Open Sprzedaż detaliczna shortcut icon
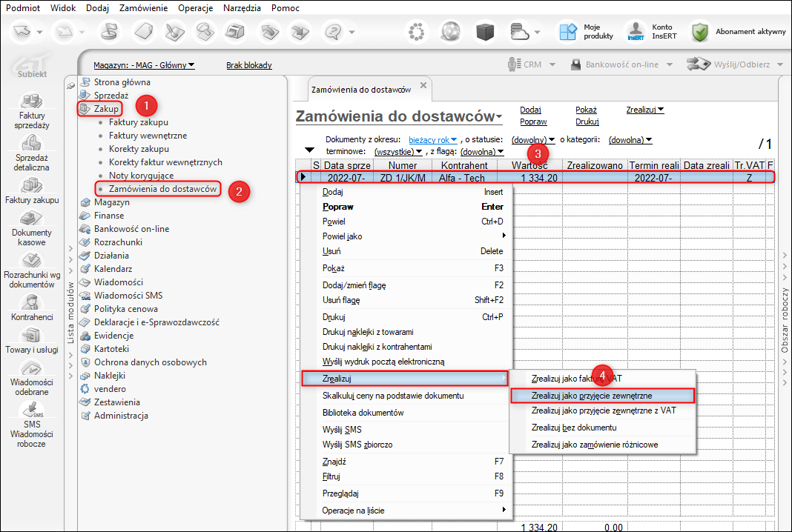Image resolution: width=792 pixels, height=532 pixels. point(31,143)
